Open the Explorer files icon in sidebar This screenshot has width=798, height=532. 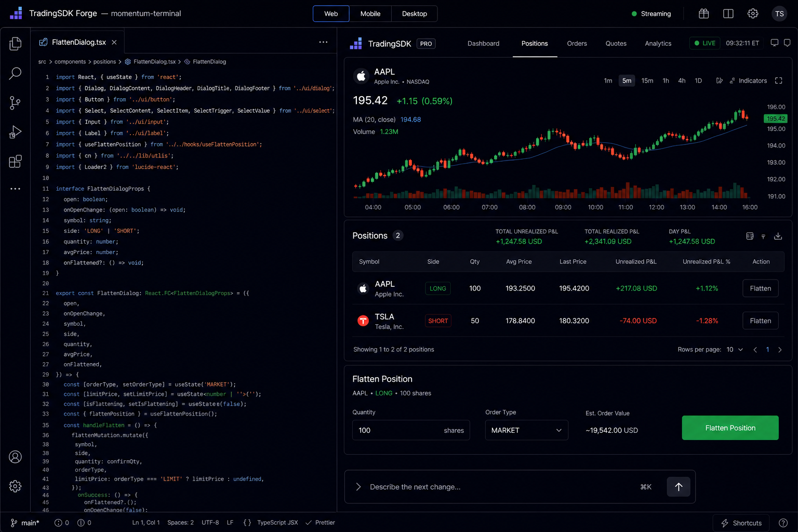(15, 44)
